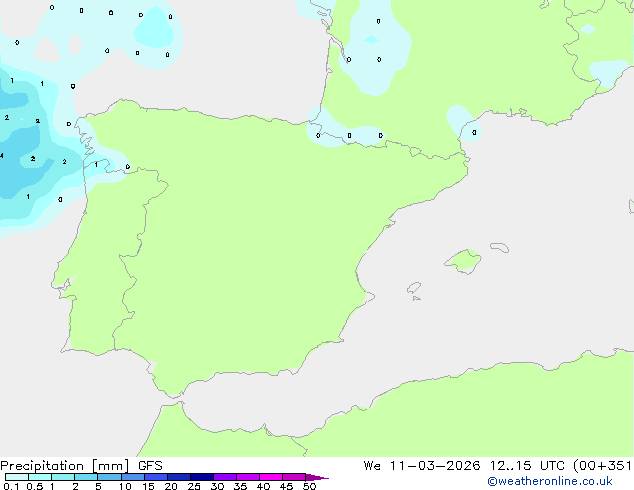Click the legend label '50'
The width and height of the screenshot is (634, 490).
point(309,486)
